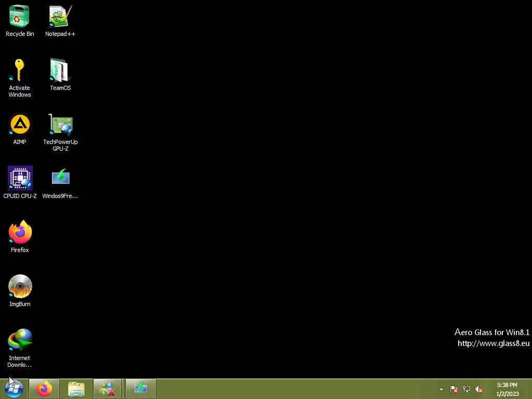Image resolution: width=532 pixels, height=399 pixels.
Task: Select the TeamOS folder icon
Action: (x=60, y=74)
